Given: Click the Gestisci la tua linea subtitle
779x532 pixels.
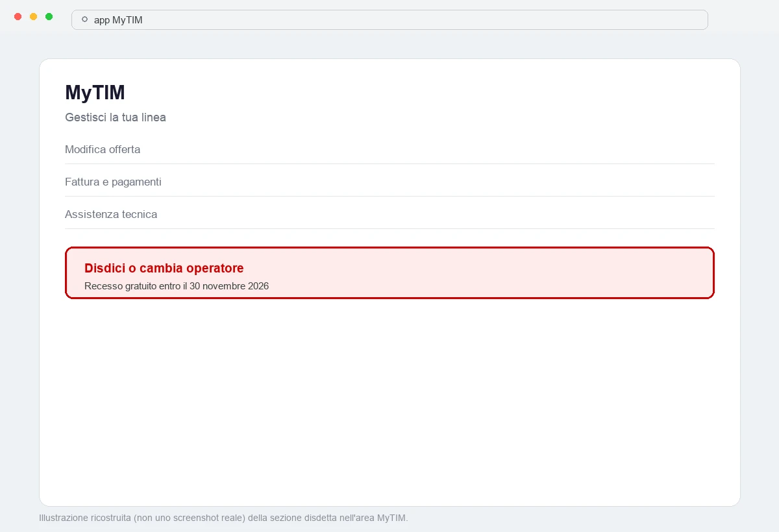Looking at the screenshot, I should pos(116,117).
